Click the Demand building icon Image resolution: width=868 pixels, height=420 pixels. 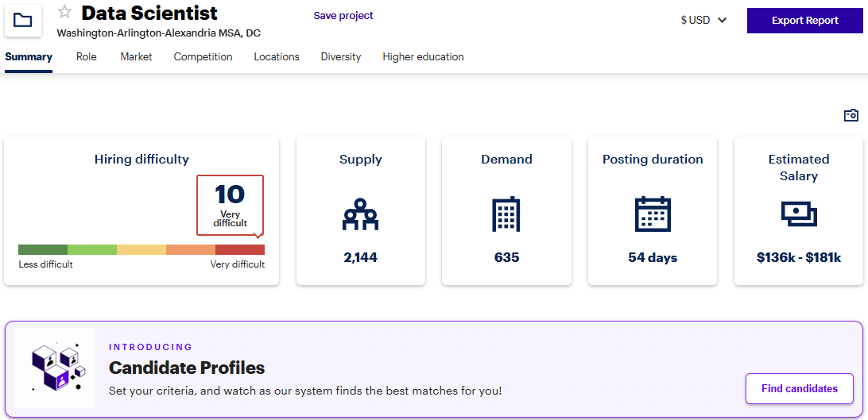506,214
